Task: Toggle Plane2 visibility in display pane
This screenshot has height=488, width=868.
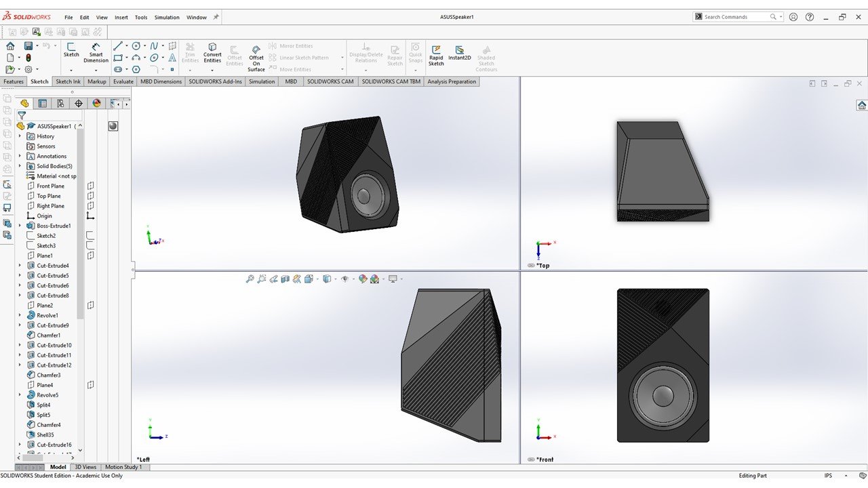Action: coord(90,306)
